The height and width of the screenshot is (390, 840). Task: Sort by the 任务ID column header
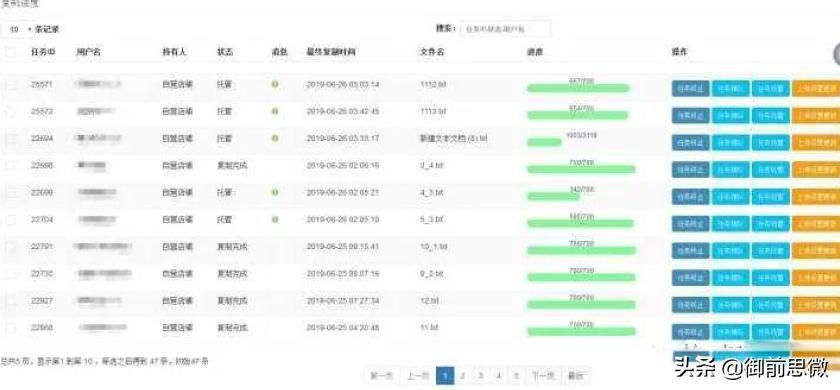(x=43, y=52)
